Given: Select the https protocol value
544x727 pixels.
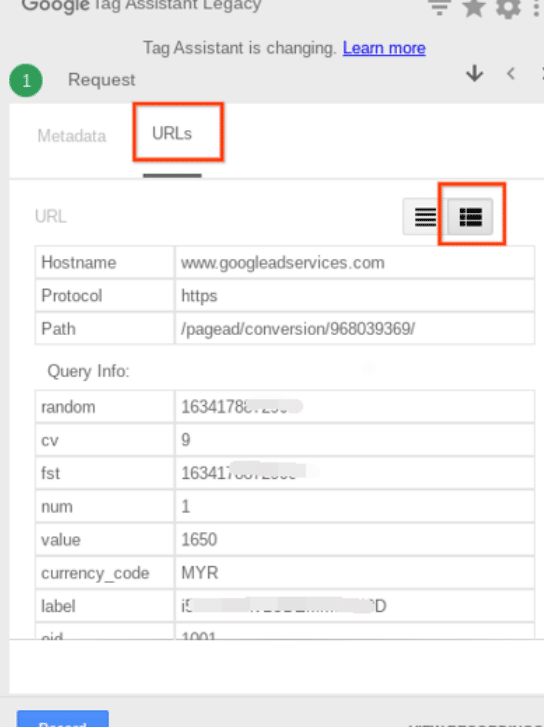Looking at the screenshot, I should coord(199,295).
